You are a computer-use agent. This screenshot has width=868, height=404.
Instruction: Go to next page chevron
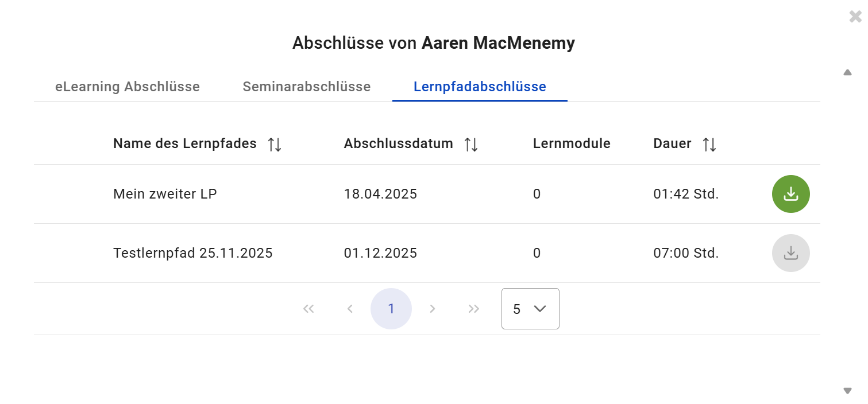[x=433, y=309]
